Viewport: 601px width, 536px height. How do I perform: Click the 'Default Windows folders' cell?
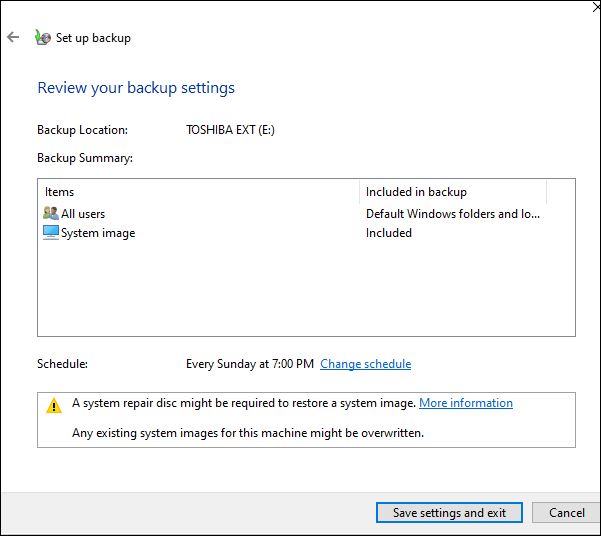click(x=452, y=213)
